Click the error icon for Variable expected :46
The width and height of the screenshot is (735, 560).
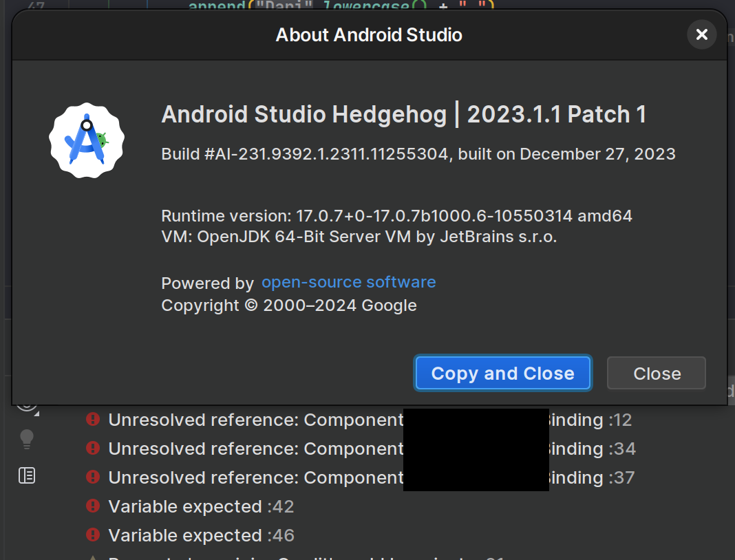[93, 535]
